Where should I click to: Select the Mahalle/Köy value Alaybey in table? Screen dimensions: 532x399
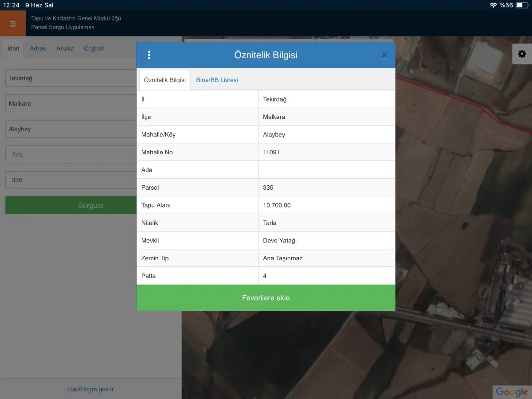point(274,134)
